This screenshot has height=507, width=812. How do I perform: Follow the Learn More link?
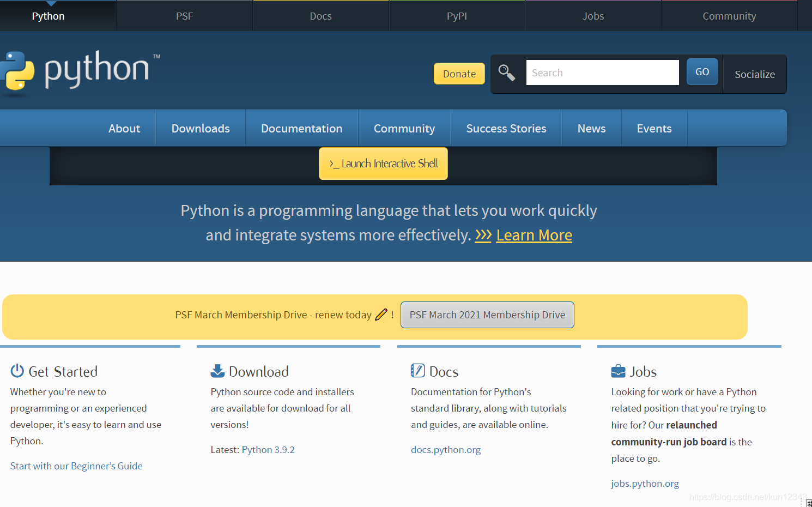[x=534, y=235]
